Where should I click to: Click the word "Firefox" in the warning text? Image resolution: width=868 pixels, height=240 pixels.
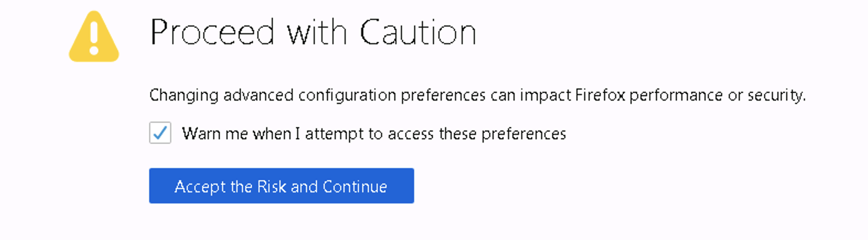[600, 95]
